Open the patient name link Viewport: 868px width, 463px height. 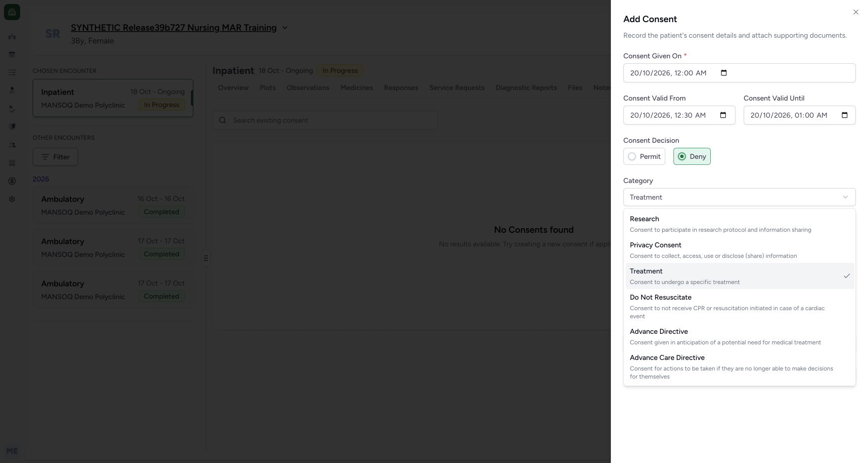174,28
